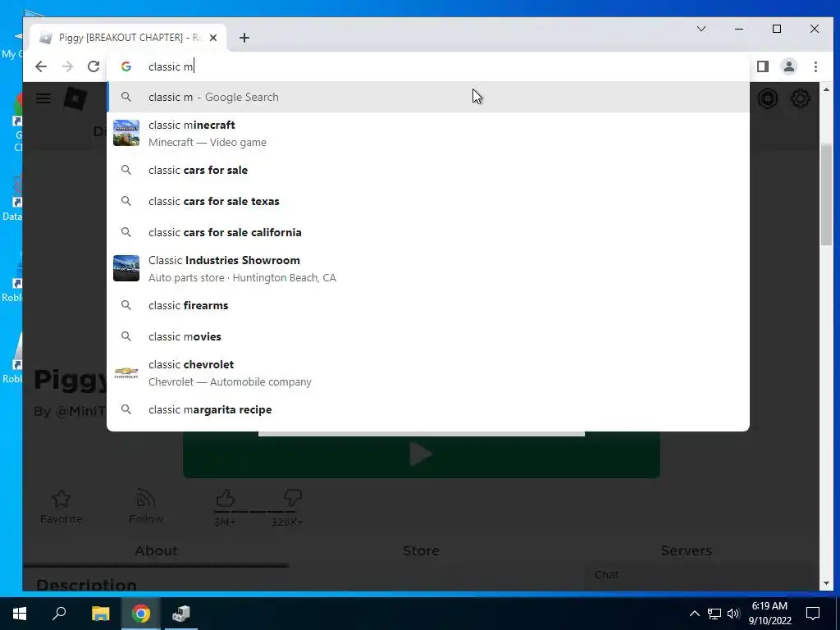Select Classic Industries Showroom suggestion

tap(428, 268)
